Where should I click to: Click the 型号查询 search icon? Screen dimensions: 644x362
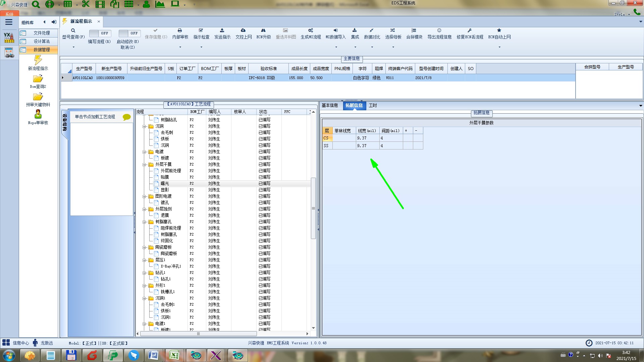[x=73, y=31]
